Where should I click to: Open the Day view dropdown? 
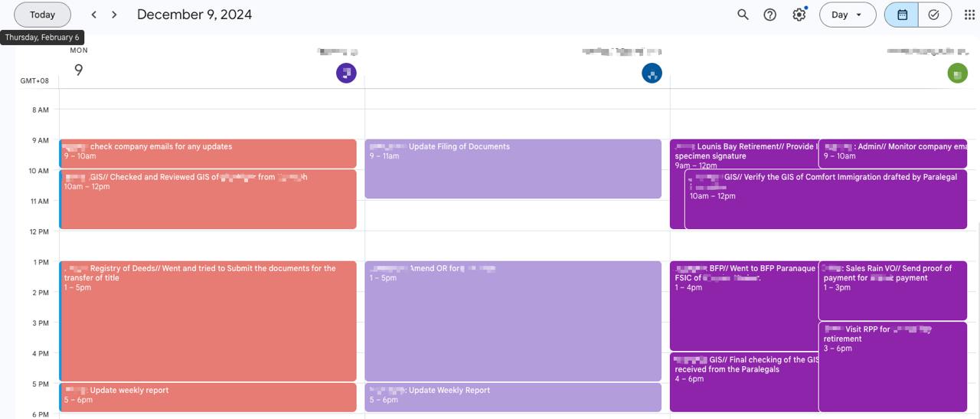tap(847, 15)
